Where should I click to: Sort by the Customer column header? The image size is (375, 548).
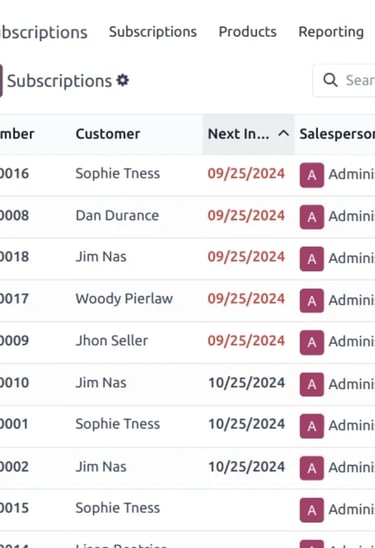(108, 134)
